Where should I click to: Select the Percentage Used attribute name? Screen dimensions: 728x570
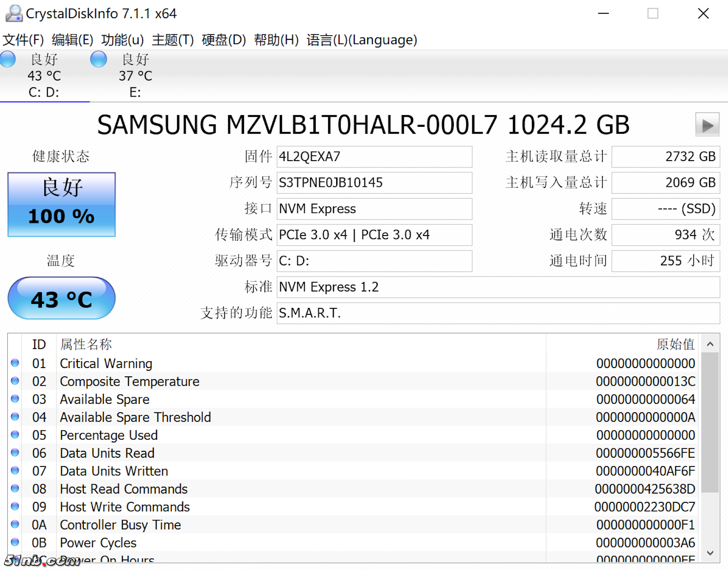click(x=109, y=436)
